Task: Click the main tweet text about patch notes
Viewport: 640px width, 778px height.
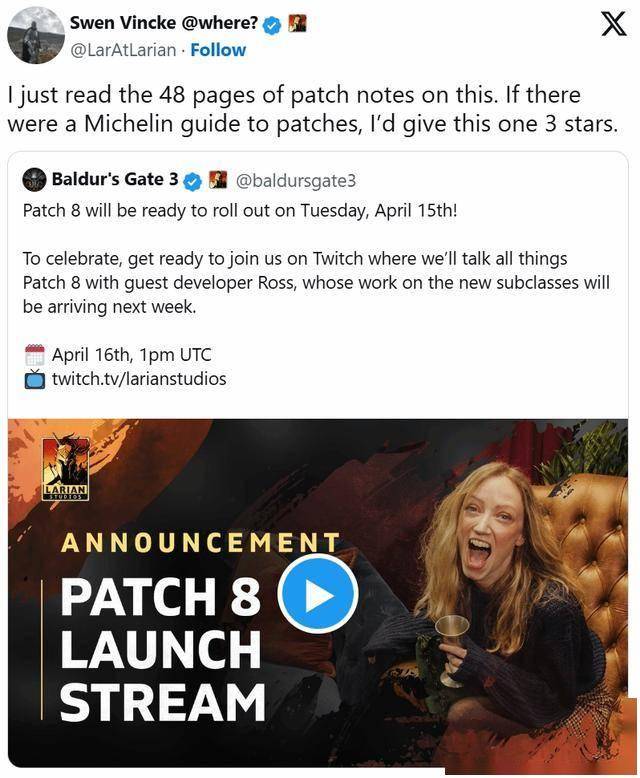Action: (x=313, y=109)
